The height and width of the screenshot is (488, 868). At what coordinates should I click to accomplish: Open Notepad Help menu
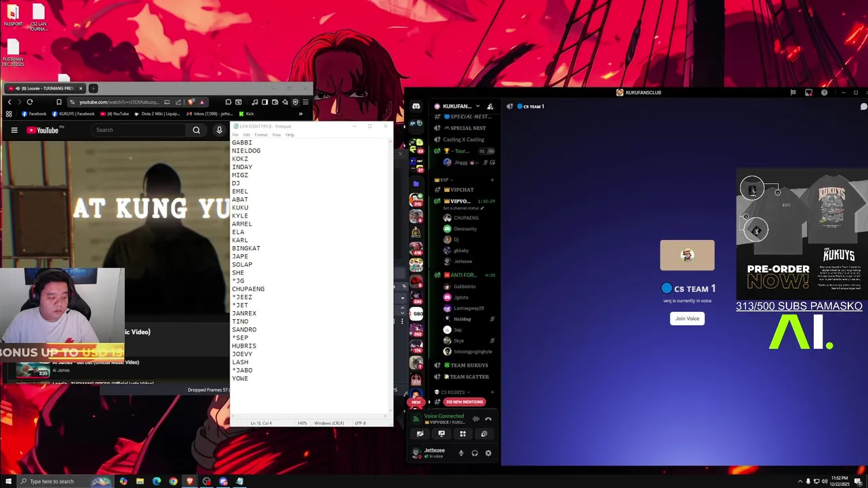click(290, 135)
